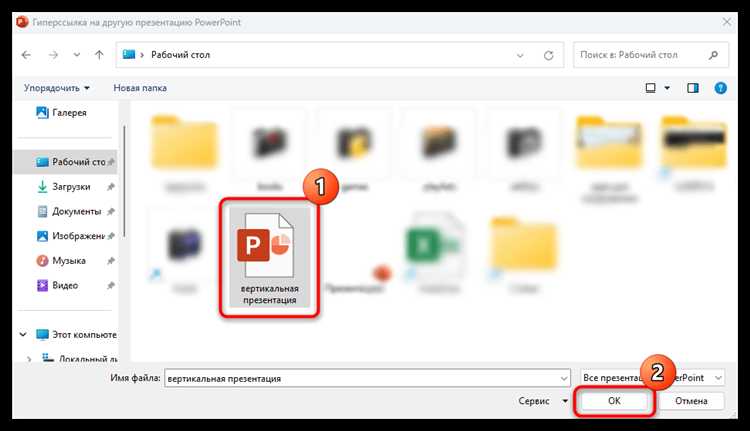Open Документы in the sidebar
The image size is (750, 431).
click(x=77, y=211)
